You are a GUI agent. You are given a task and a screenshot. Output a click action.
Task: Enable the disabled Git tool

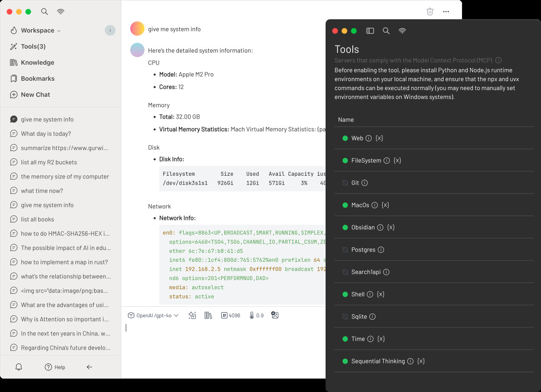pos(345,183)
